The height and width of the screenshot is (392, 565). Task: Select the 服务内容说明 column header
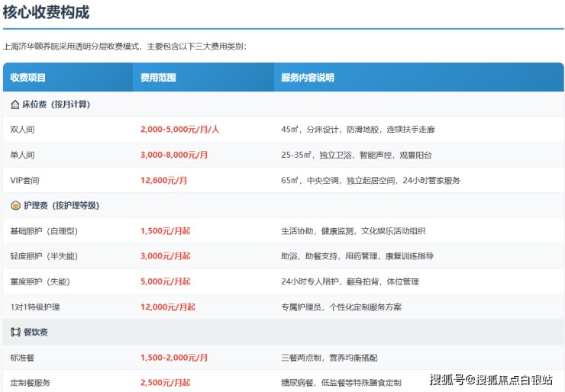pyautogui.click(x=307, y=78)
